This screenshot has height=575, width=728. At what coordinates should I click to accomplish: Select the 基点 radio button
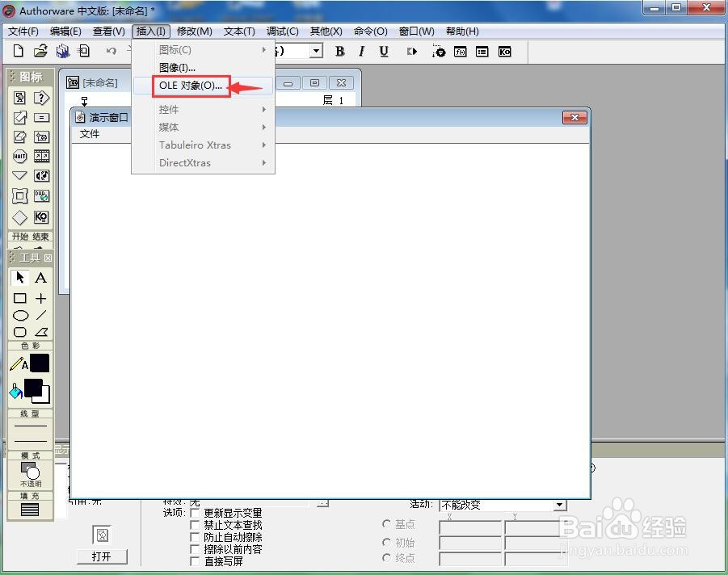coord(386,524)
